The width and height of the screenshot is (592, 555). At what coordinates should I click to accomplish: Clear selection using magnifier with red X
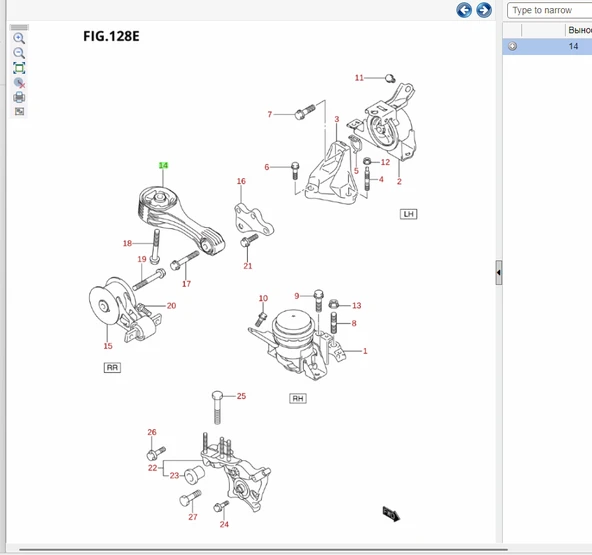coord(19,83)
